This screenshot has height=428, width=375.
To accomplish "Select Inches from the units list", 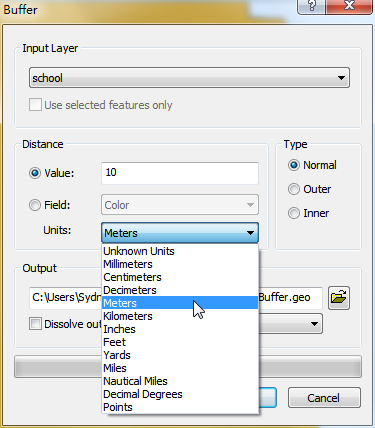I will click(180, 329).
